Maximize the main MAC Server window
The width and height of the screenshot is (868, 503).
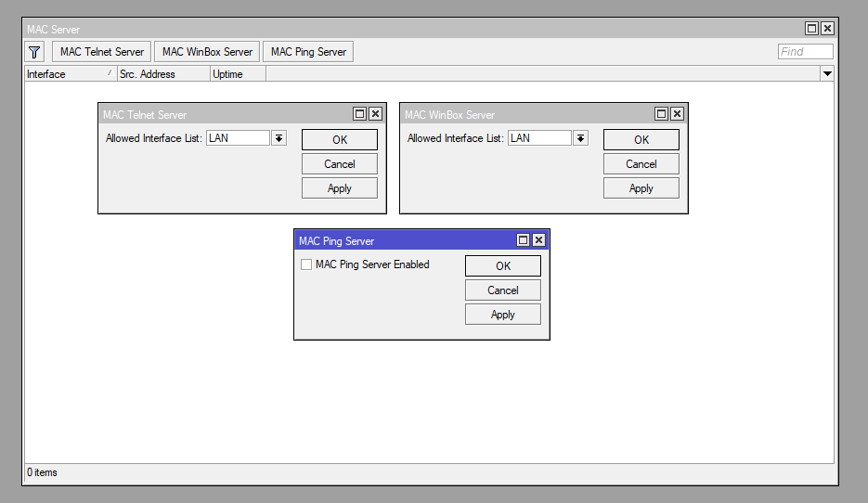point(812,28)
